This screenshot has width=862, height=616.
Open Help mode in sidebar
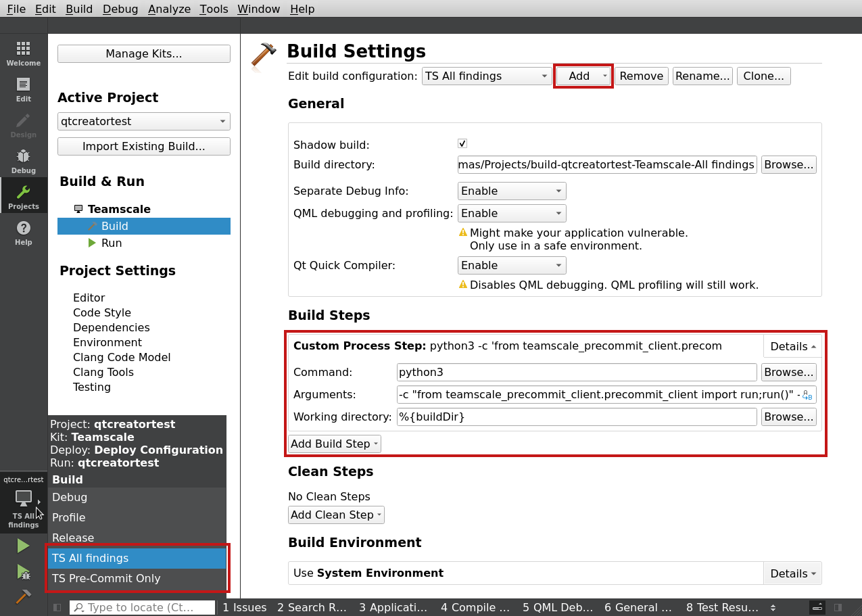click(x=24, y=233)
